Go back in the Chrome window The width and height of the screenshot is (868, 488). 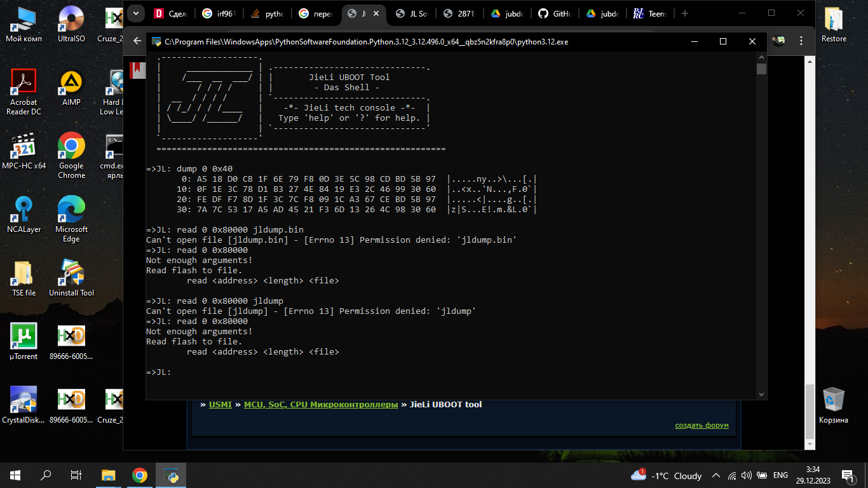click(x=137, y=41)
